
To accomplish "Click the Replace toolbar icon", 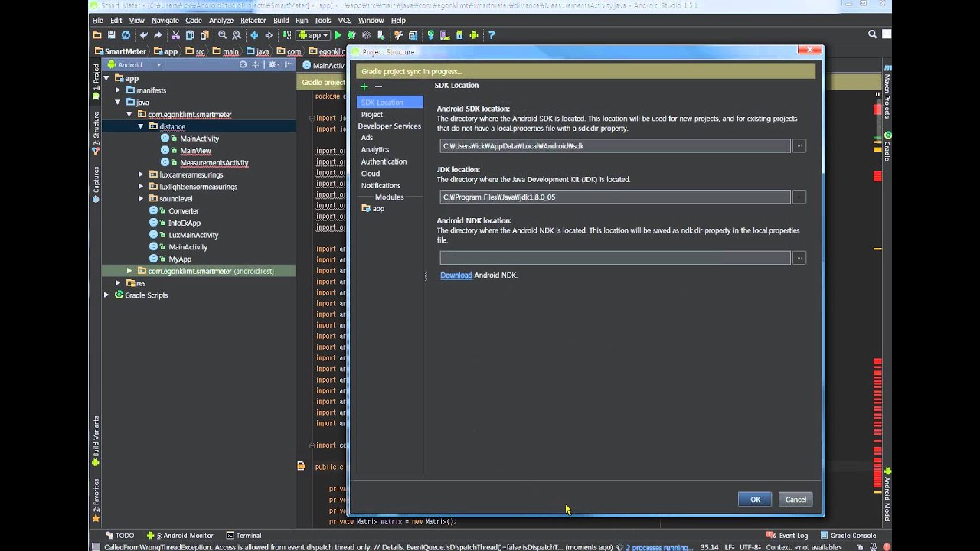I will [x=237, y=35].
